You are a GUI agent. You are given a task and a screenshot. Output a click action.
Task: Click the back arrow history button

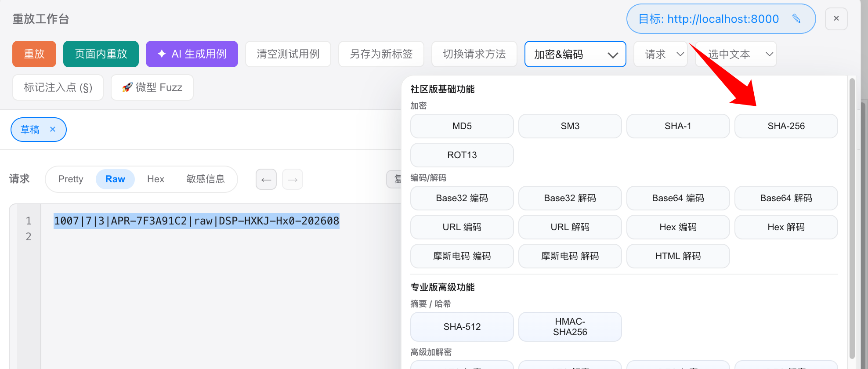pos(266,179)
